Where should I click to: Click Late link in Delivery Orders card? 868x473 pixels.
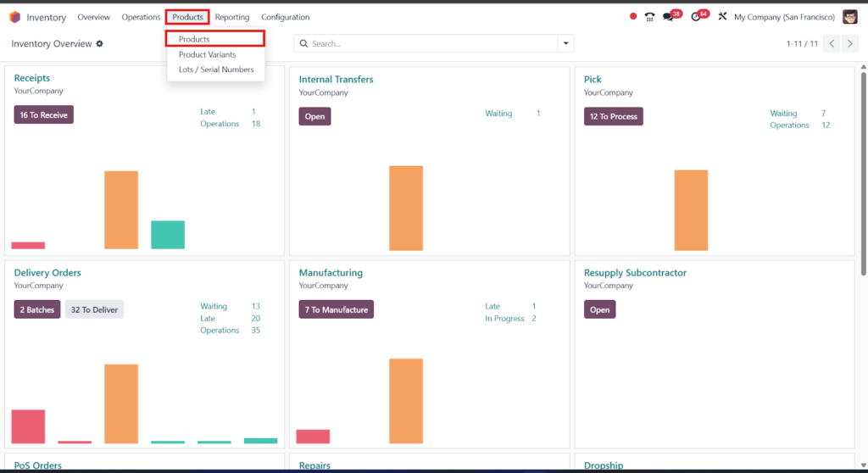click(208, 319)
